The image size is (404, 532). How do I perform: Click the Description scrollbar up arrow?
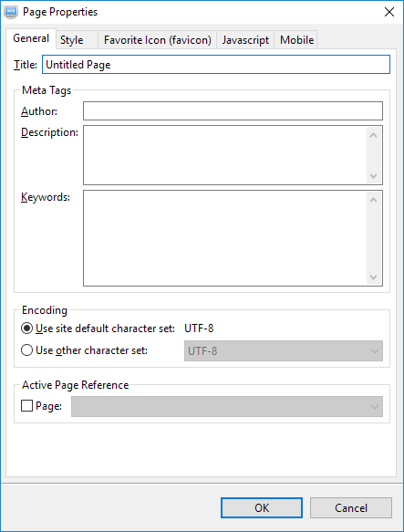click(x=374, y=135)
